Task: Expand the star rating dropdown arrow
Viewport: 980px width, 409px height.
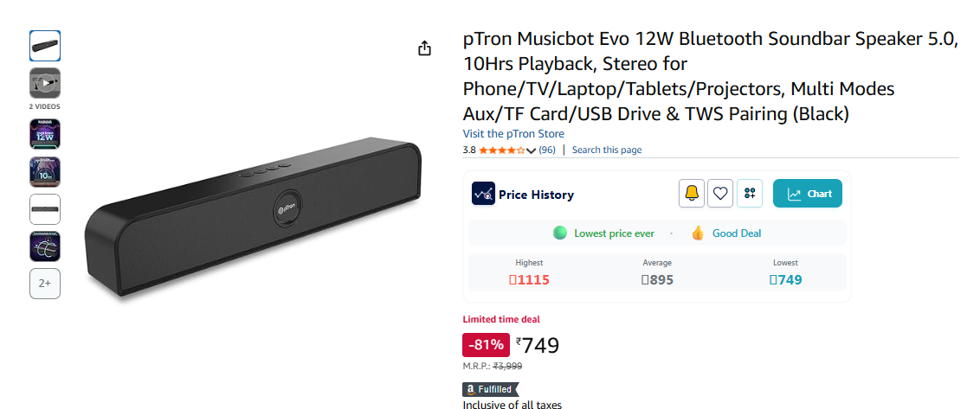Action: click(532, 150)
